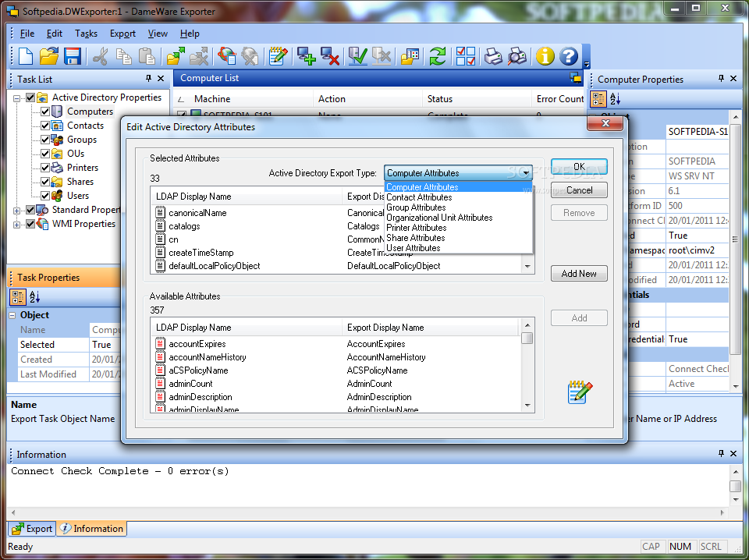Image resolution: width=749 pixels, height=560 pixels.
Task: Click the checkboxes grid toolbar icon
Action: 465,56
